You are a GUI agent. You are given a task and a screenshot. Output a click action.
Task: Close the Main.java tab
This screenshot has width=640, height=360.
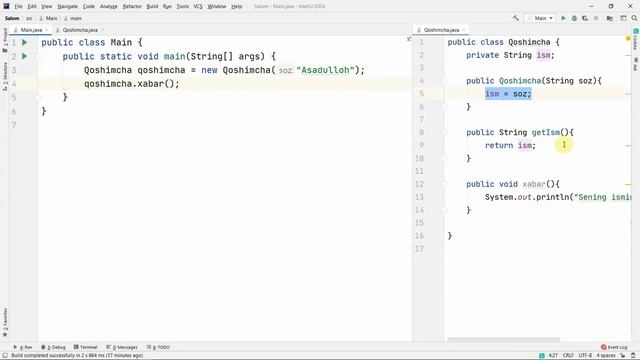click(47, 30)
